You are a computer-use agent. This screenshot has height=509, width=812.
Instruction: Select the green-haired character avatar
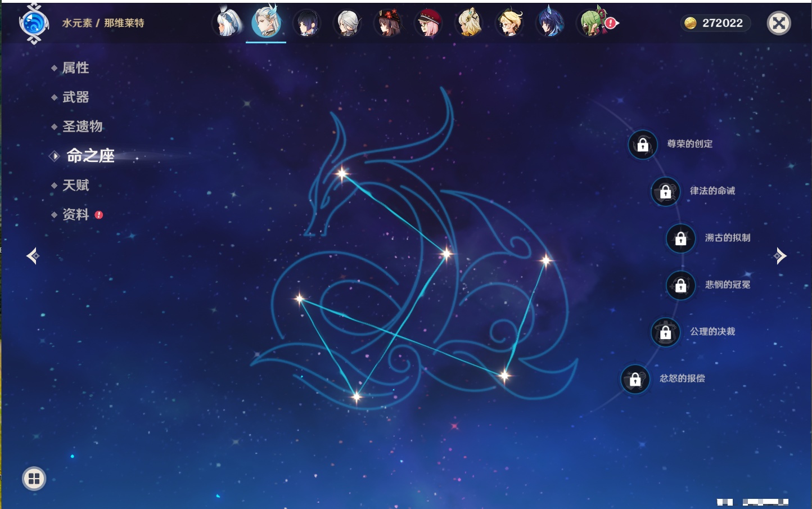590,23
